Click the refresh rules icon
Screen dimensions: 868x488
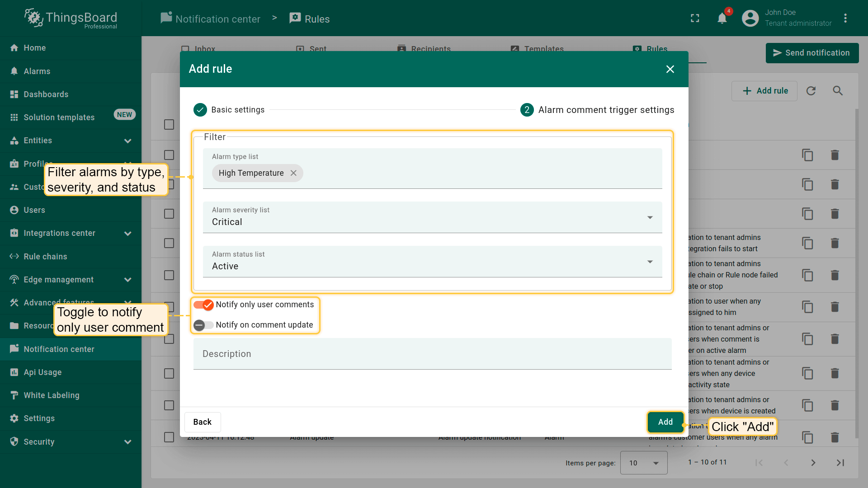coord(811,91)
